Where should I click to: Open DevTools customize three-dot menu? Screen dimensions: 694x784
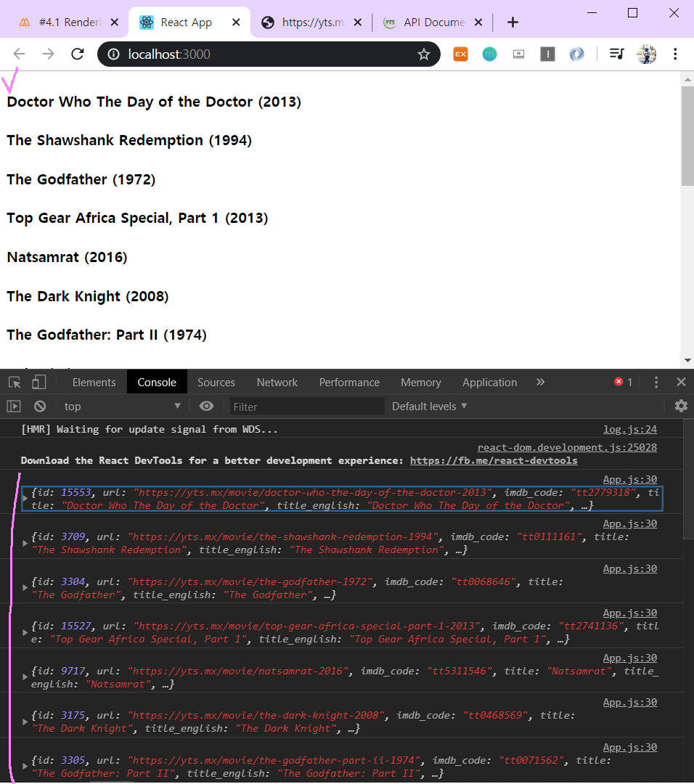(656, 383)
